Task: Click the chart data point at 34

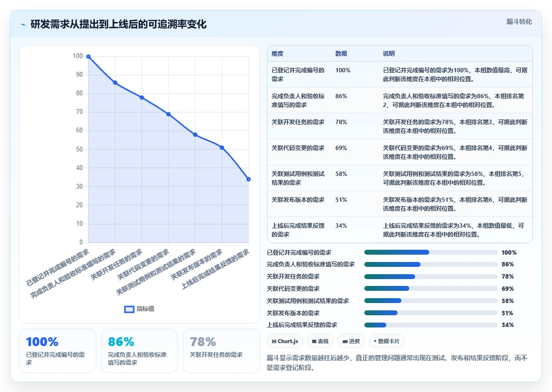Action: tap(248, 179)
